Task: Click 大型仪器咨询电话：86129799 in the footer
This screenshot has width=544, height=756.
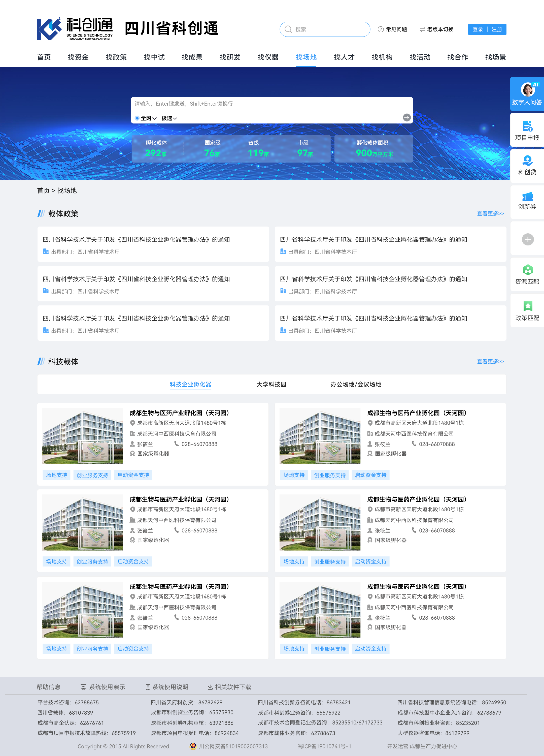Action: click(433, 733)
